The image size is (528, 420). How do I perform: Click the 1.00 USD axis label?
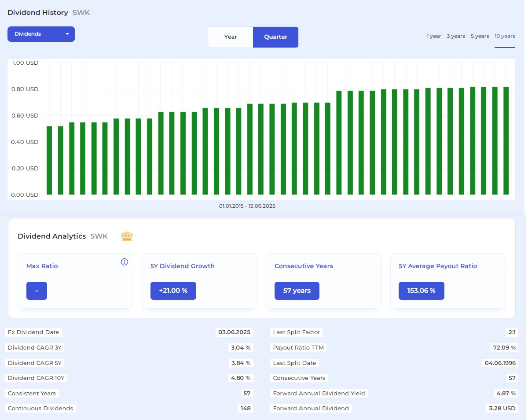point(26,63)
